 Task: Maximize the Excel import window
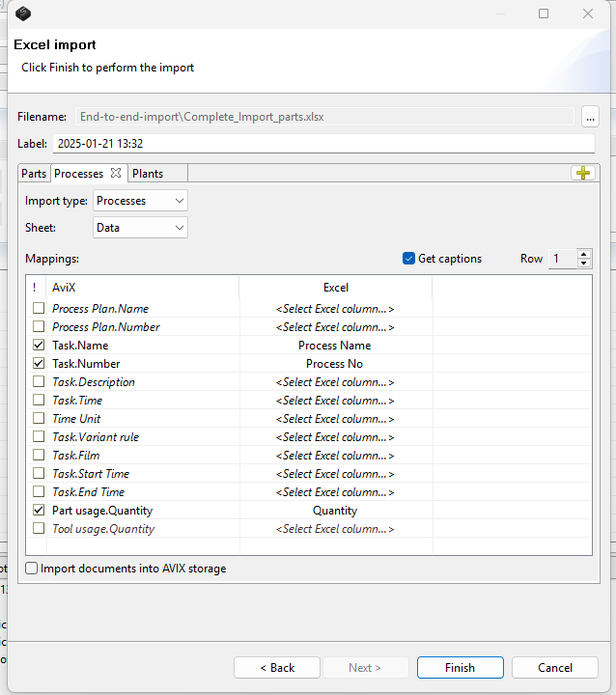pyautogui.click(x=544, y=14)
